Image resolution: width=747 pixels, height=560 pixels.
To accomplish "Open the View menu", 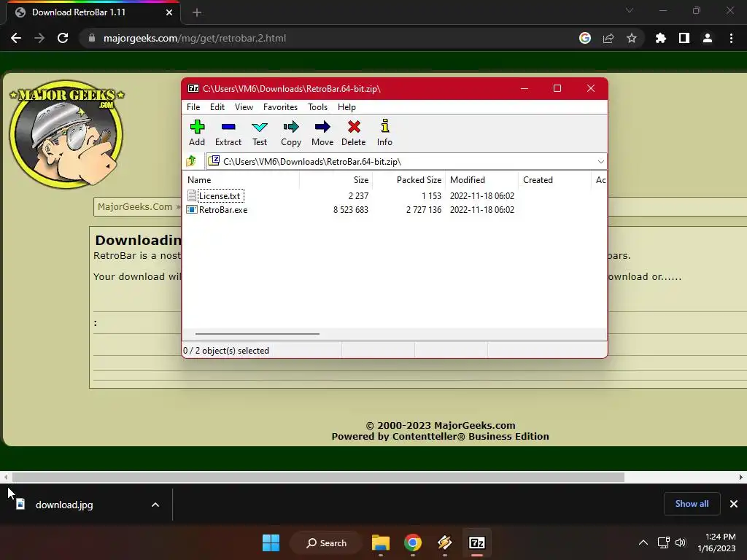I will tap(244, 107).
